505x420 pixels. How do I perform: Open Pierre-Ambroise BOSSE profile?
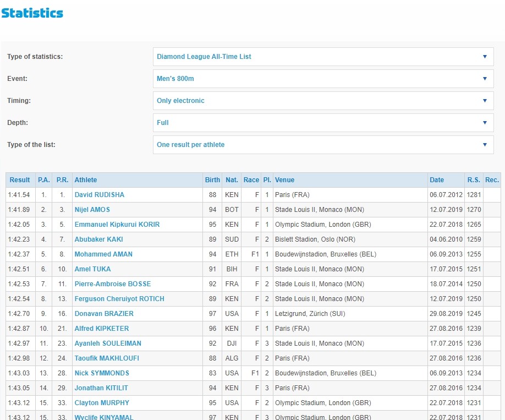(x=113, y=284)
